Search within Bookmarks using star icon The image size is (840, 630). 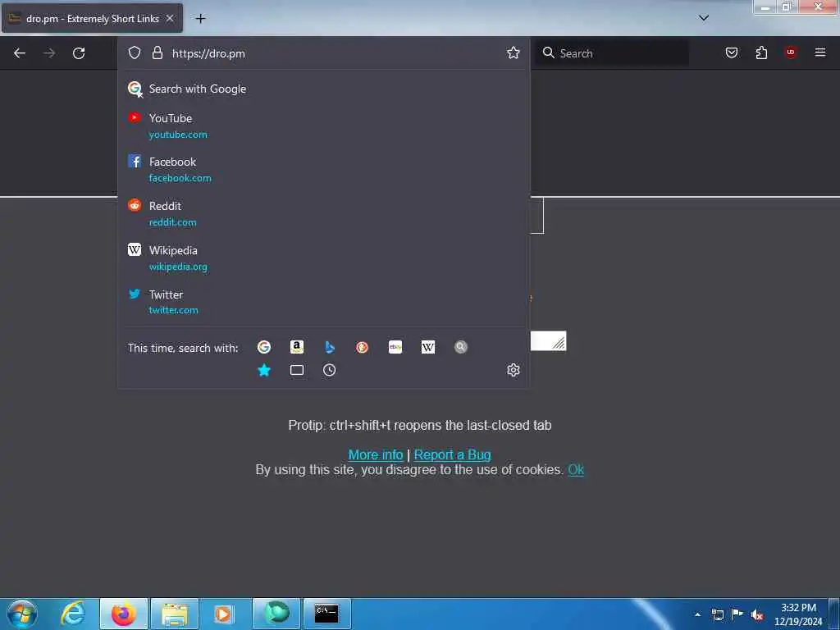point(264,370)
